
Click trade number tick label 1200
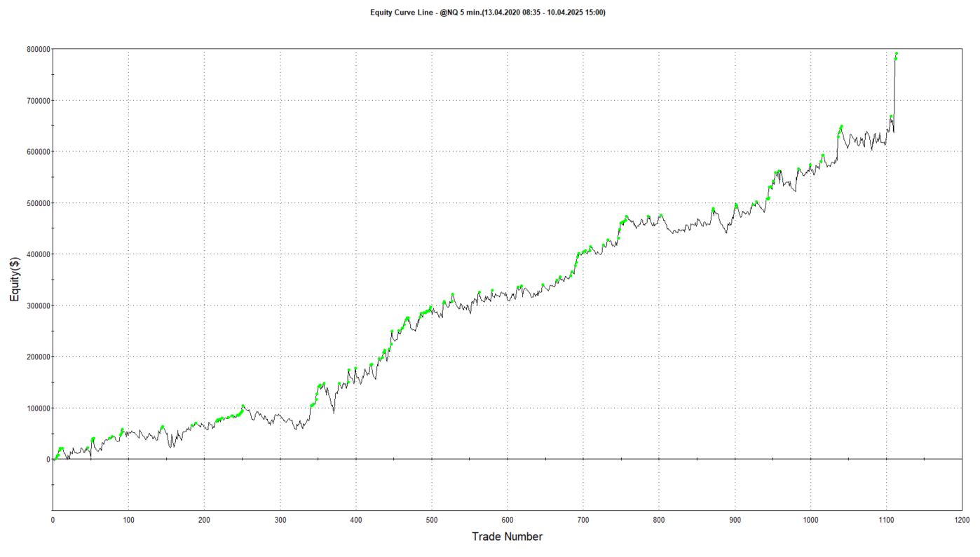point(962,521)
